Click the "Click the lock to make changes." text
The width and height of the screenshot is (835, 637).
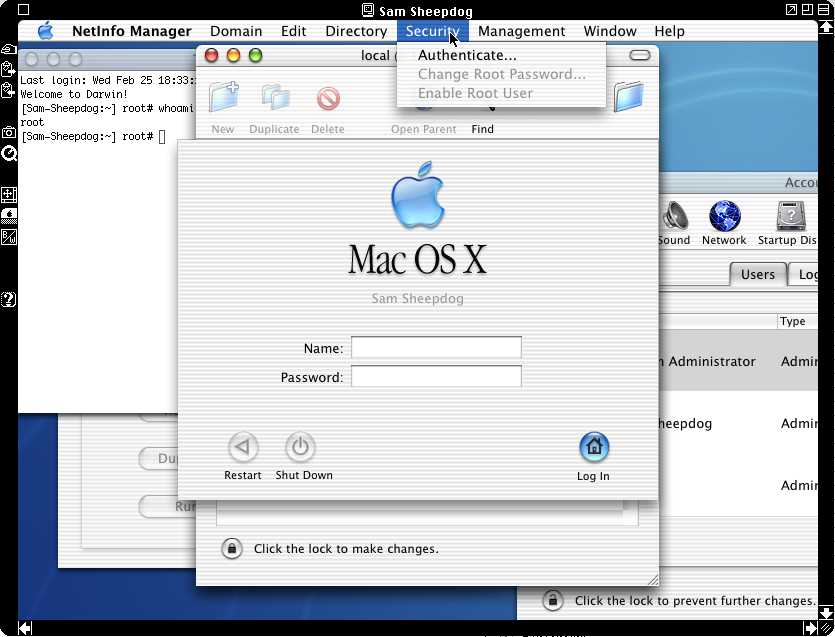pyautogui.click(x=346, y=549)
